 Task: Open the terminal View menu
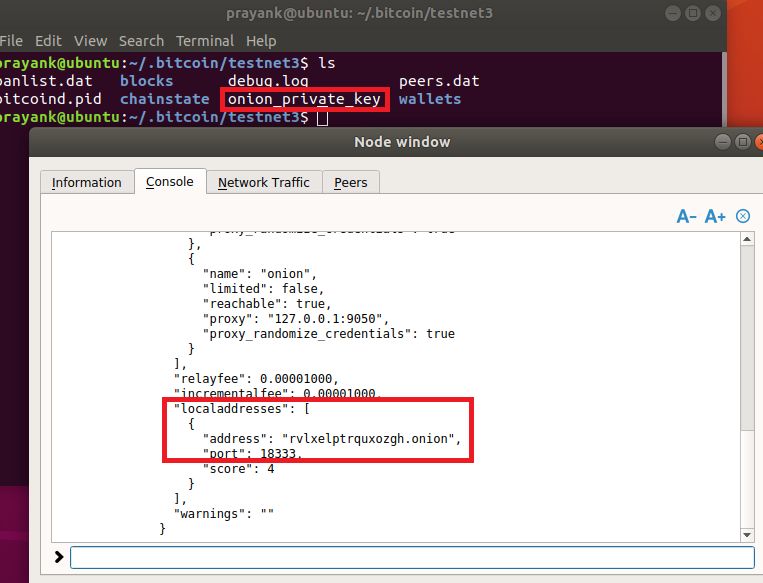[91, 41]
